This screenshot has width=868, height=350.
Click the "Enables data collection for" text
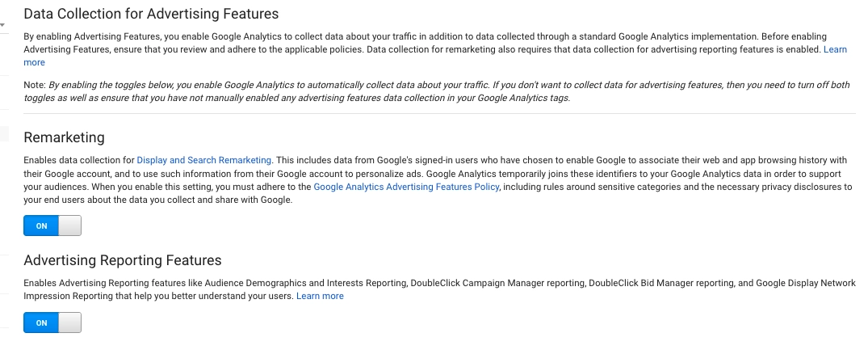click(x=79, y=160)
